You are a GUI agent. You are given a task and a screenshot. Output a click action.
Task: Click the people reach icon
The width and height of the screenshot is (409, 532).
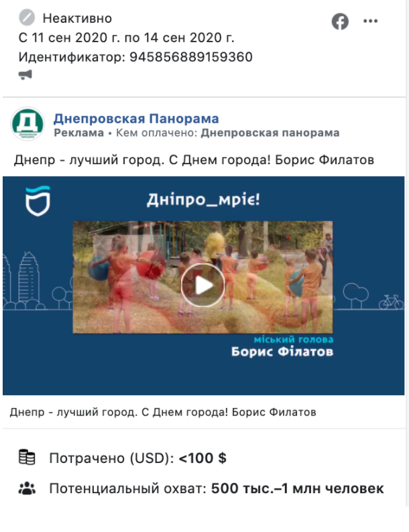point(27,488)
